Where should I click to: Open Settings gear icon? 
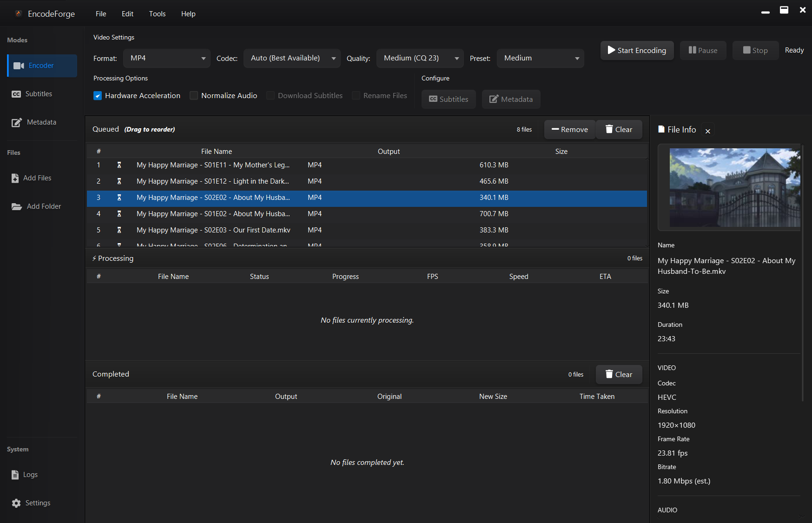point(16,503)
